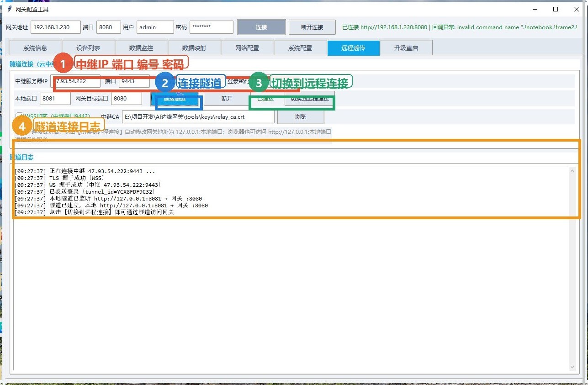Switch to the 设备列表 tab
Image resolution: width=588 pixels, height=385 pixels.
coord(88,48)
